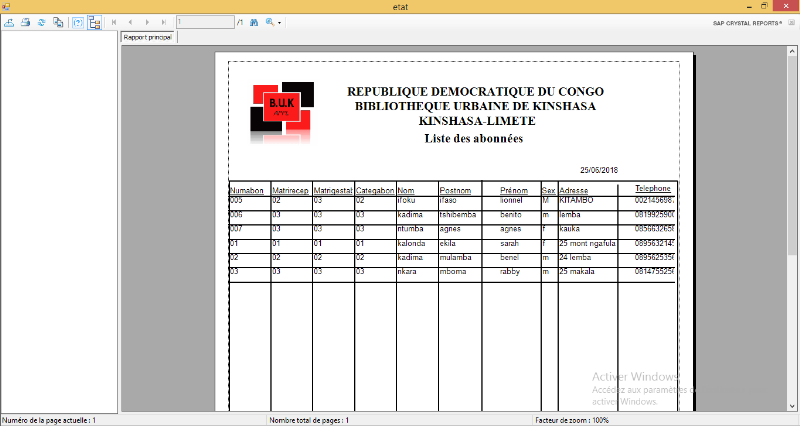The height and width of the screenshot is (426, 800).
Task: Click the Categabon column header
Action: click(375, 191)
